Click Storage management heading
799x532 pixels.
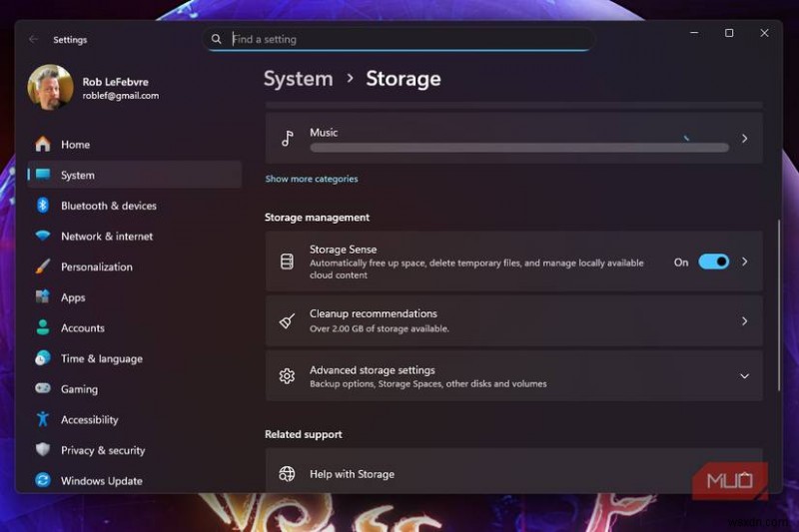coord(317,218)
